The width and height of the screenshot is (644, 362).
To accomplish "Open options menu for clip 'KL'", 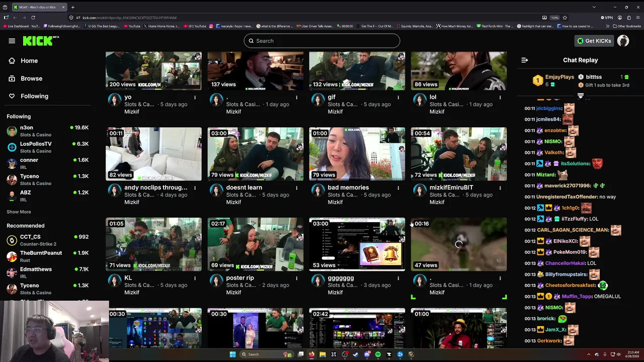I will click(x=195, y=278).
